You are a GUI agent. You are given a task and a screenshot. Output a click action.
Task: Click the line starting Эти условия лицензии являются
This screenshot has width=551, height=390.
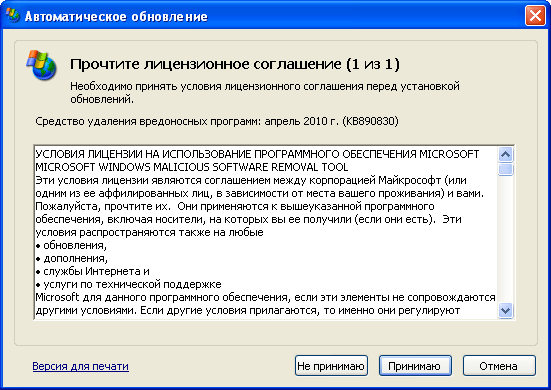(x=251, y=180)
